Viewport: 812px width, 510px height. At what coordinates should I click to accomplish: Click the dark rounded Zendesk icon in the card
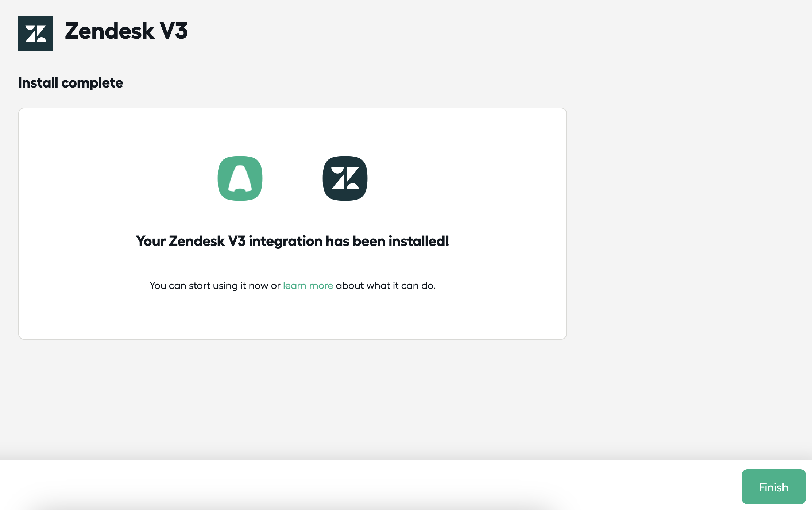[345, 178]
